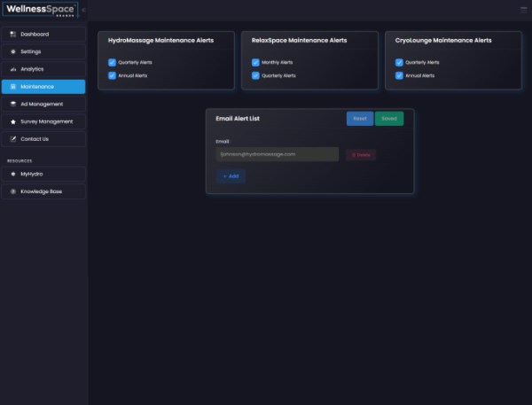Uncheck CryoLounge Quarterly Alerts

[x=399, y=63]
